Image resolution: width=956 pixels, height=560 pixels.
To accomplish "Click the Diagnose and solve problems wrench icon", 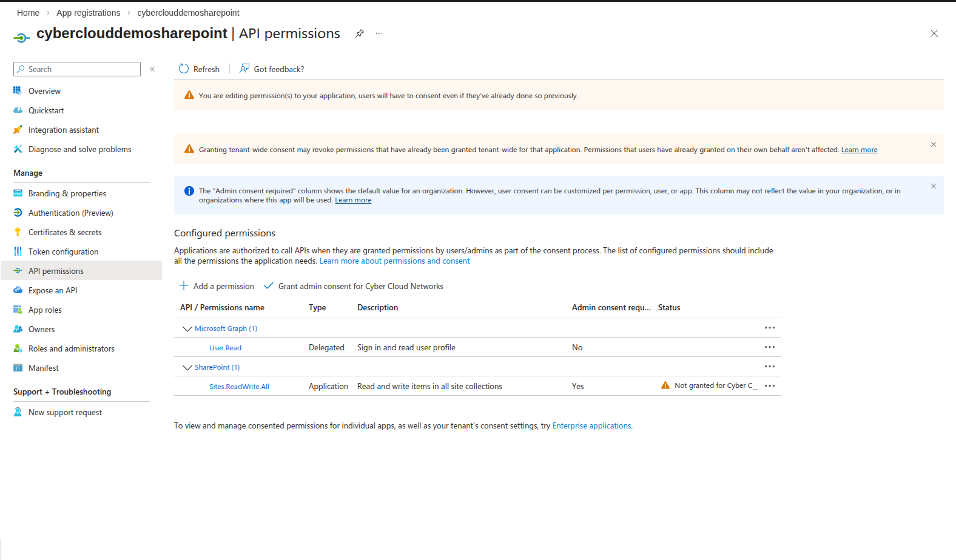I will 18,149.
